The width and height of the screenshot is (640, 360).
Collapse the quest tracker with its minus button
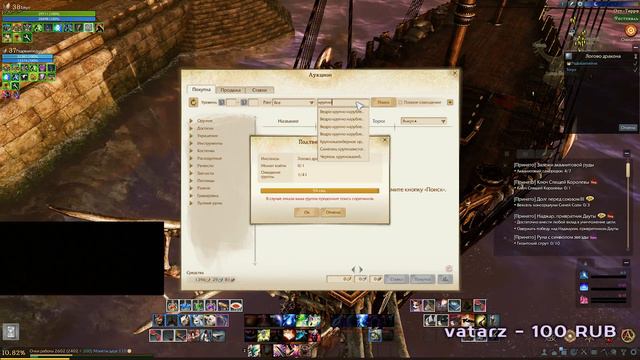(627, 153)
